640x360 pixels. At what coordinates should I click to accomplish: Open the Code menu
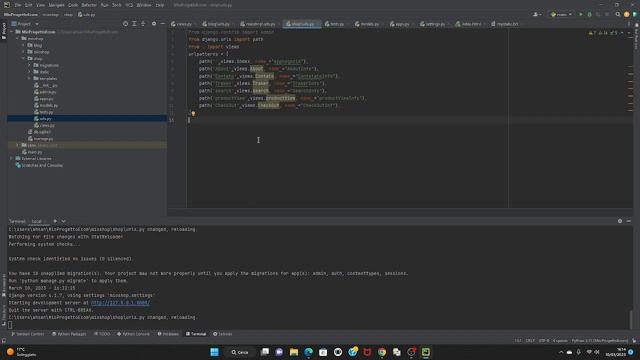73,5
